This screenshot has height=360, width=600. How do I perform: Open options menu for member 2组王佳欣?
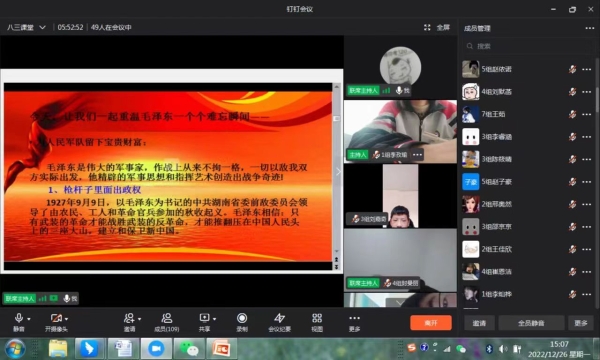point(587,249)
